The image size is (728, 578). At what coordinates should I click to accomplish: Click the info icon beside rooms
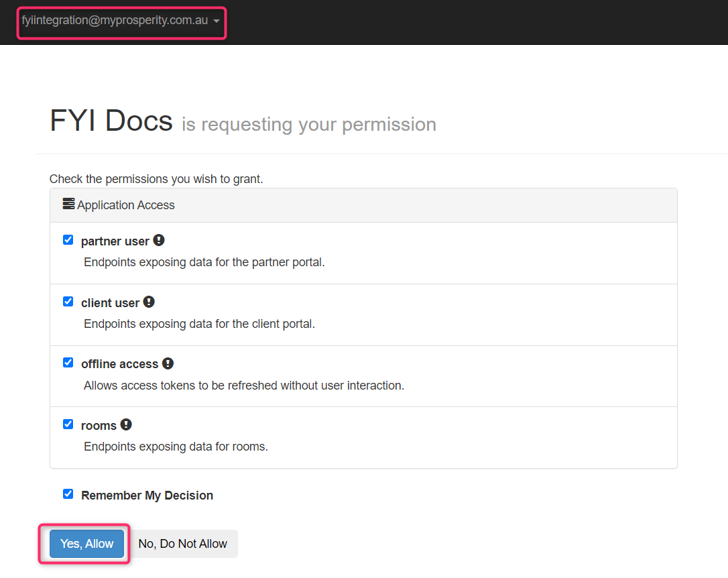point(126,424)
